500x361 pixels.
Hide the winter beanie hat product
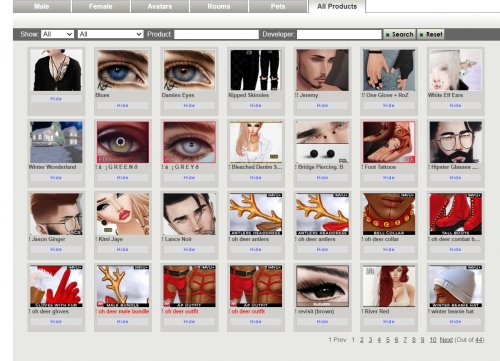(455, 322)
